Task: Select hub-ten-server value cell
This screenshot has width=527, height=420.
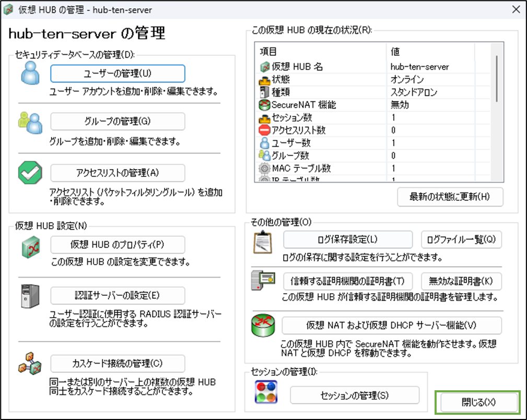Action: click(420, 67)
